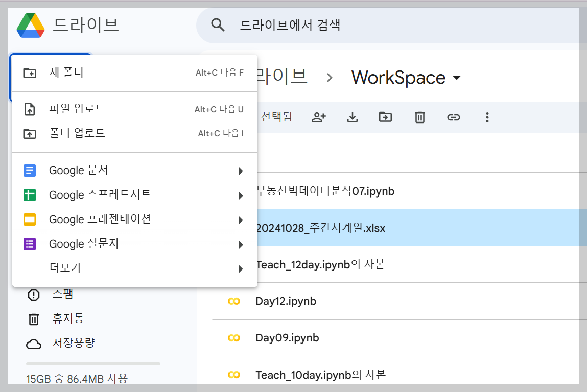Expand Google 프레젠테이션 submenu arrow
Image resolution: width=587 pixels, height=392 pixels.
tap(241, 220)
